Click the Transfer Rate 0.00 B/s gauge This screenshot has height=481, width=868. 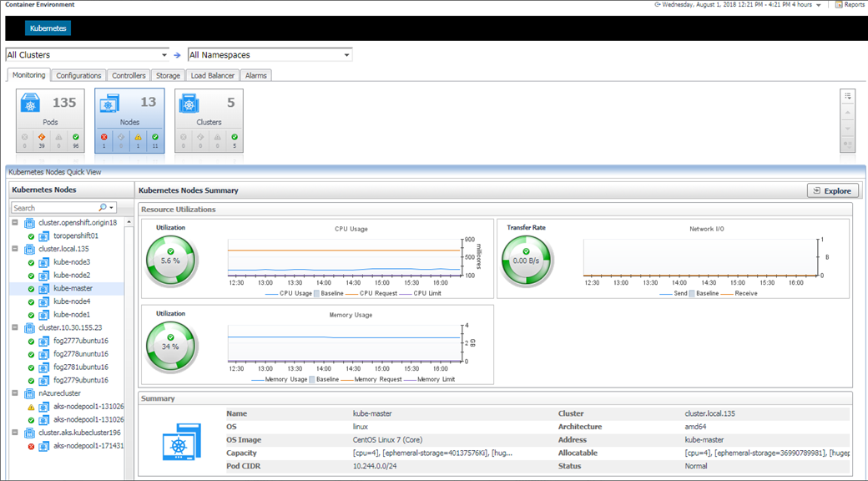tap(526, 261)
